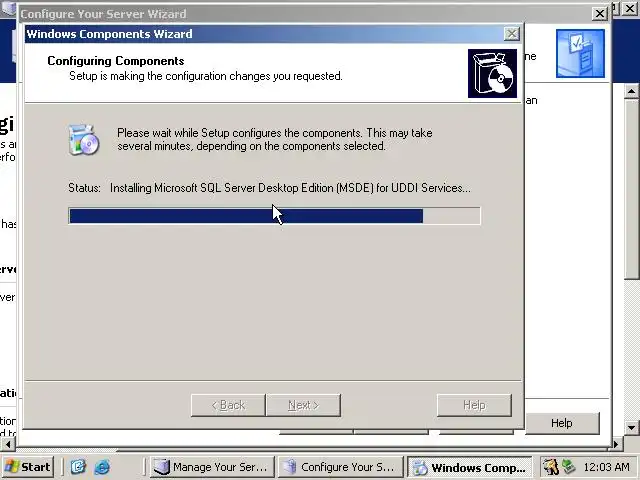Viewport: 640px width, 480px height.
Task: Select Windows Components taskbar button
Action: tap(470, 467)
